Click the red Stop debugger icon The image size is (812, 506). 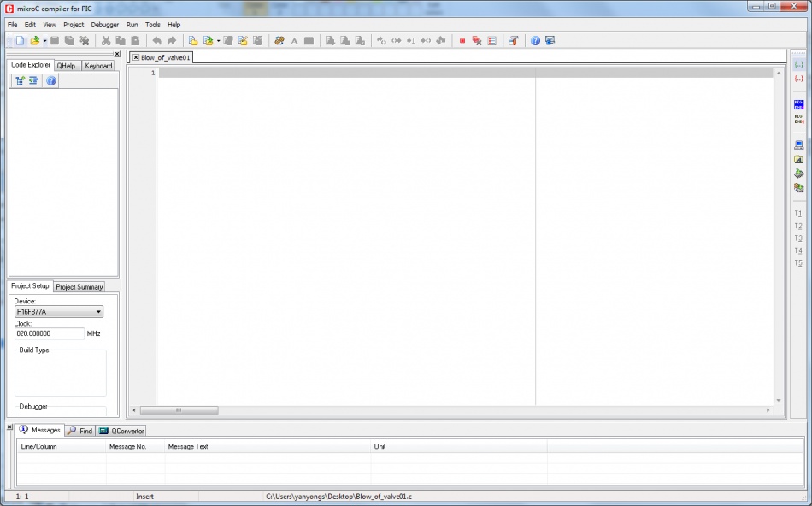(462, 40)
